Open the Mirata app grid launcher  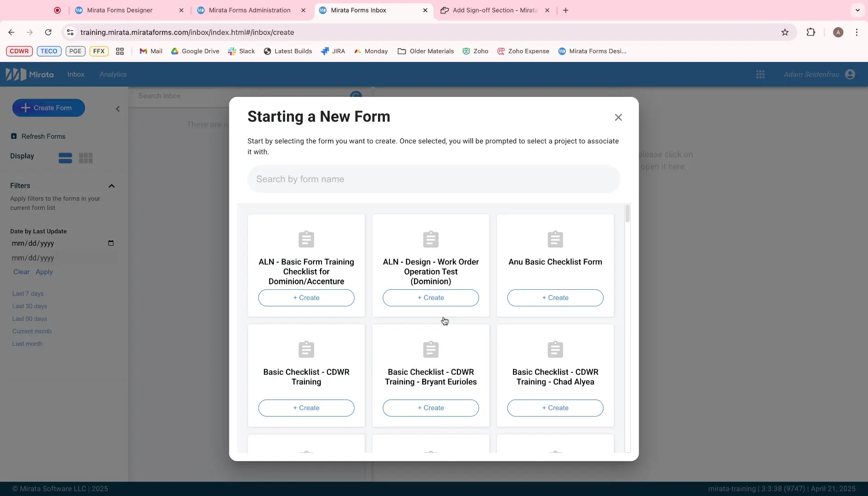tap(761, 74)
